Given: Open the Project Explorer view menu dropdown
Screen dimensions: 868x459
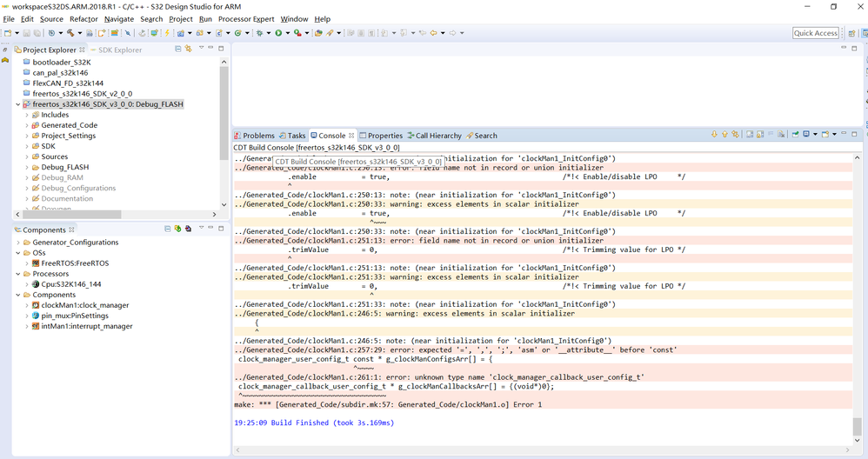Looking at the screenshot, I should coord(200,49).
